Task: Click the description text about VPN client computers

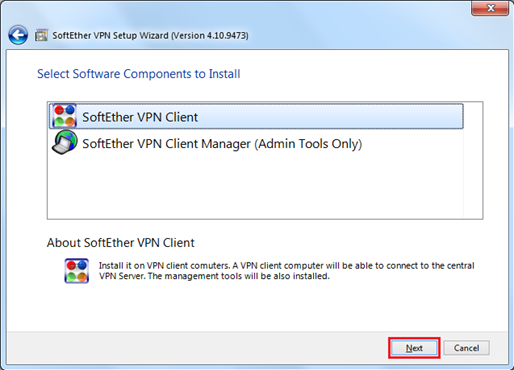Action: 286,271
